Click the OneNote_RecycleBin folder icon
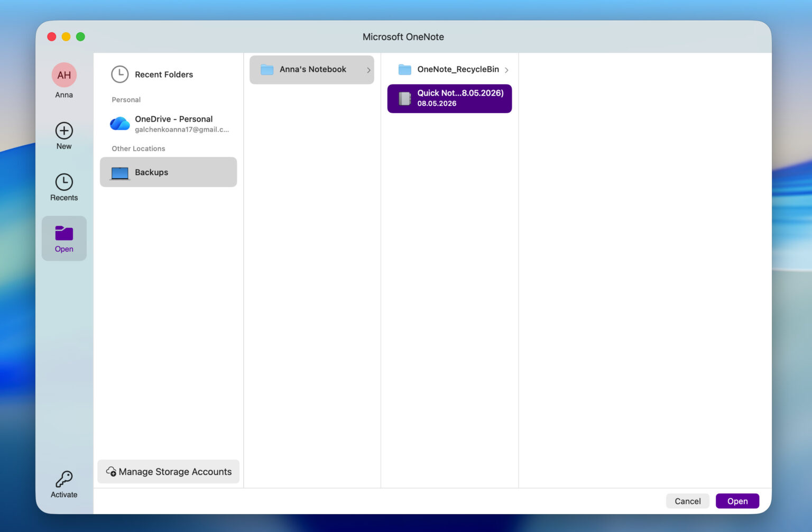Viewport: 812px width, 532px height. pos(405,70)
